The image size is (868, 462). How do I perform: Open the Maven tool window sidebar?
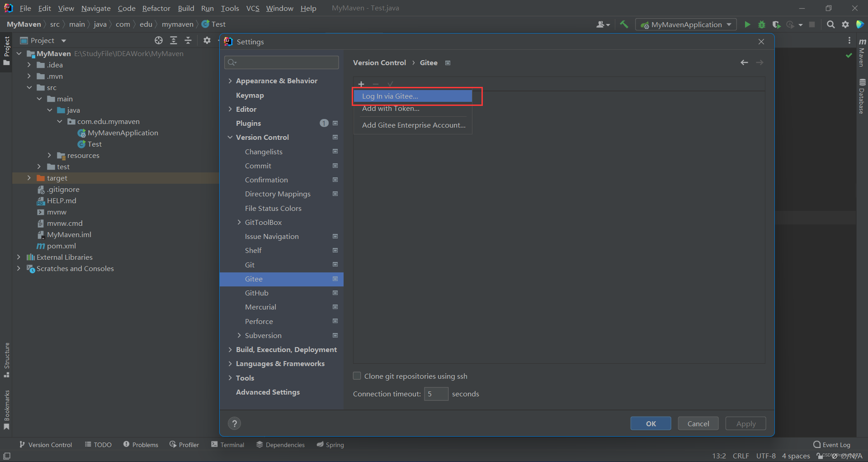(x=862, y=53)
